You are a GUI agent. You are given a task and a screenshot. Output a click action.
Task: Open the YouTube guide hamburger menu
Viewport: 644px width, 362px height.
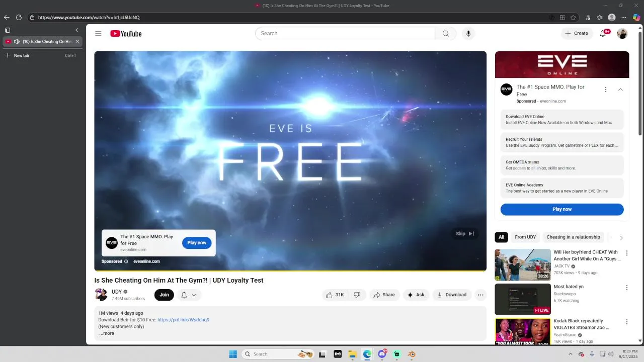pos(98,34)
